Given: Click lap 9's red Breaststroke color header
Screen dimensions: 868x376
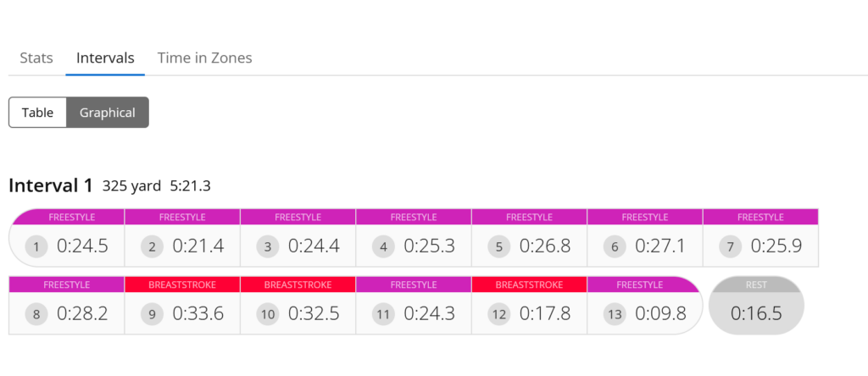Looking at the screenshot, I should [182, 285].
